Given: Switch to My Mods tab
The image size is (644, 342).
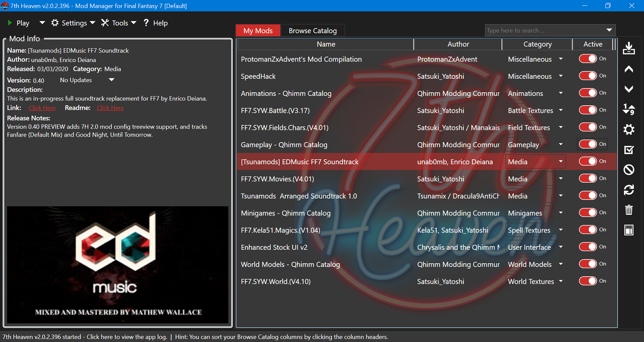Looking at the screenshot, I should pyautogui.click(x=258, y=31).
